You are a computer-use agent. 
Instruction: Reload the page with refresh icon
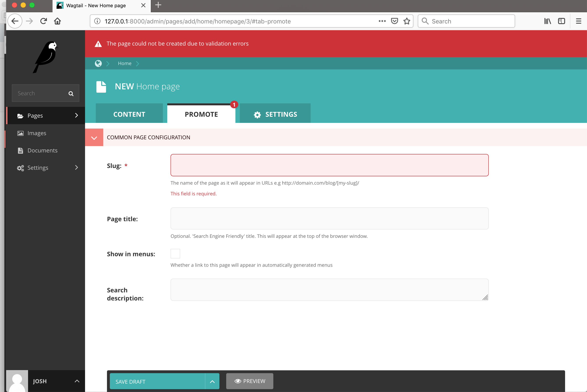coord(44,21)
